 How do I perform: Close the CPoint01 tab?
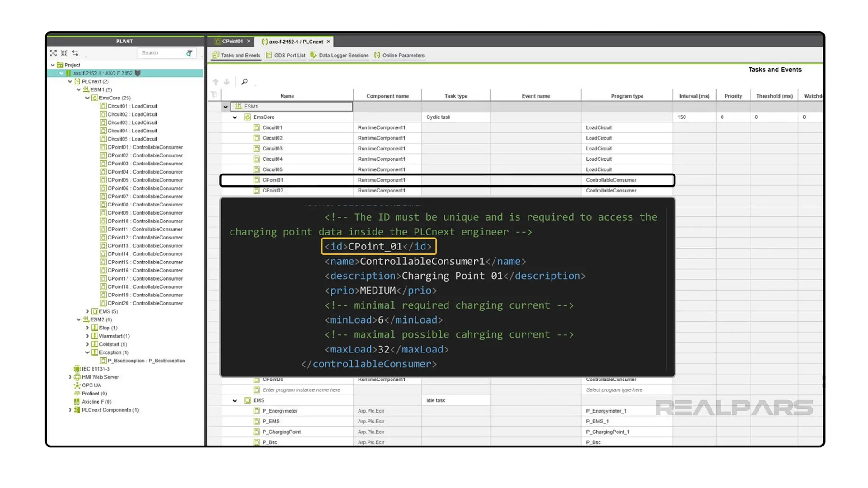pos(249,41)
